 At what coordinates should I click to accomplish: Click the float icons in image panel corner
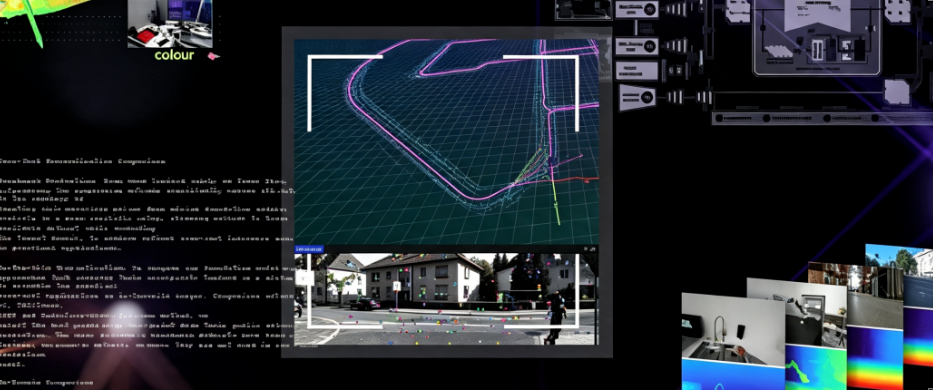click(x=590, y=249)
